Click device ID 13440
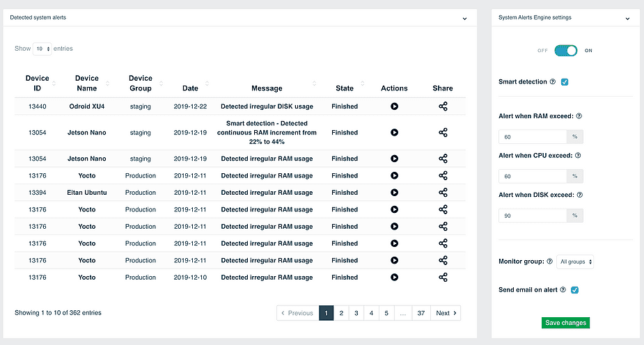The image size is (644, 345). 38,106
